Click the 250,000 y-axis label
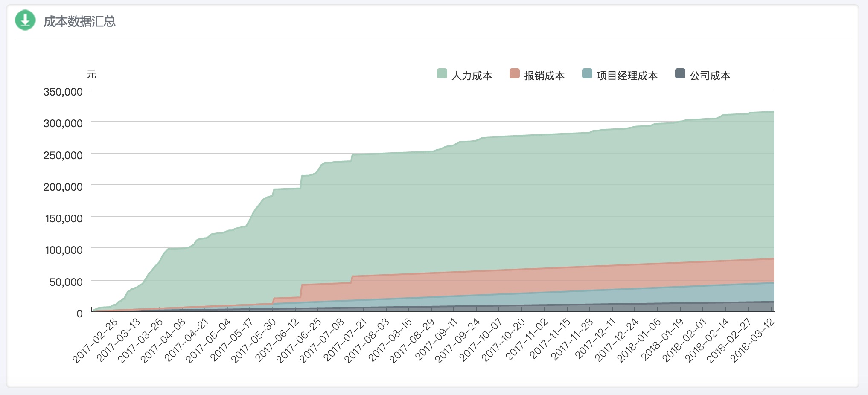This screenshot has width=868, height=395. click(63, 155)
